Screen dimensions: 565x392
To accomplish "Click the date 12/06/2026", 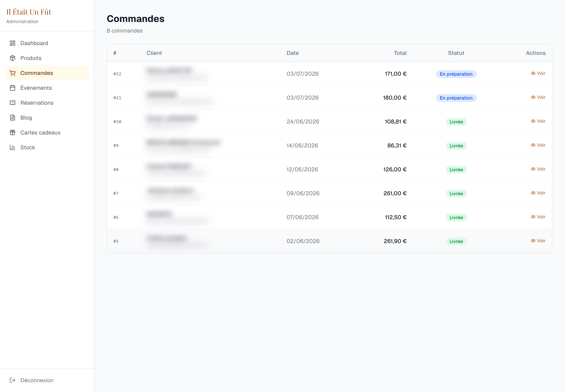I will [302, 170].
